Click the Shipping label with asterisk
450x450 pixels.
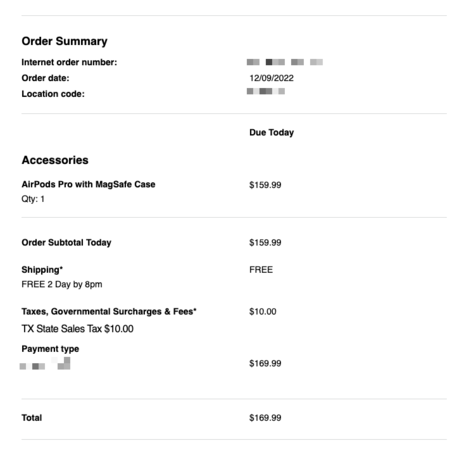(42, 270)
